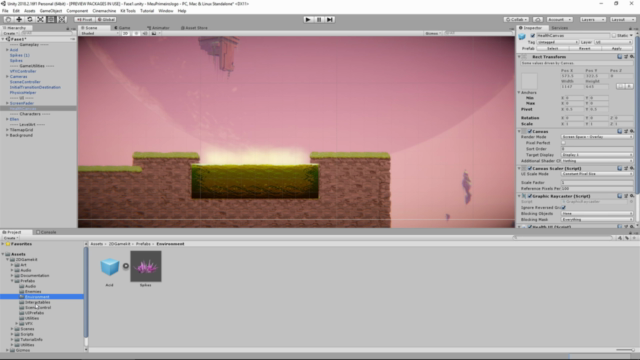Open Rect Transform gear settings icon
640x360 pixels.
(632, 57)
